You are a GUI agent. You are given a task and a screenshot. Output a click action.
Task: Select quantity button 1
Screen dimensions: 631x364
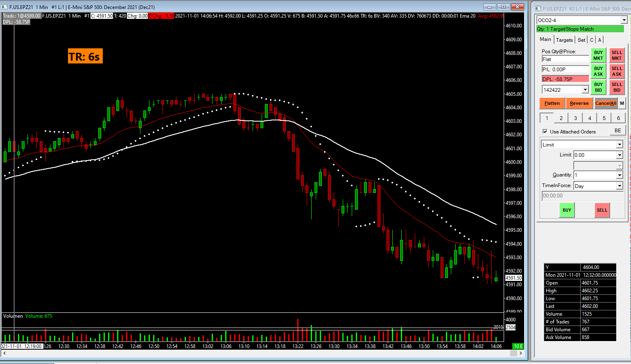click(547, 118)
